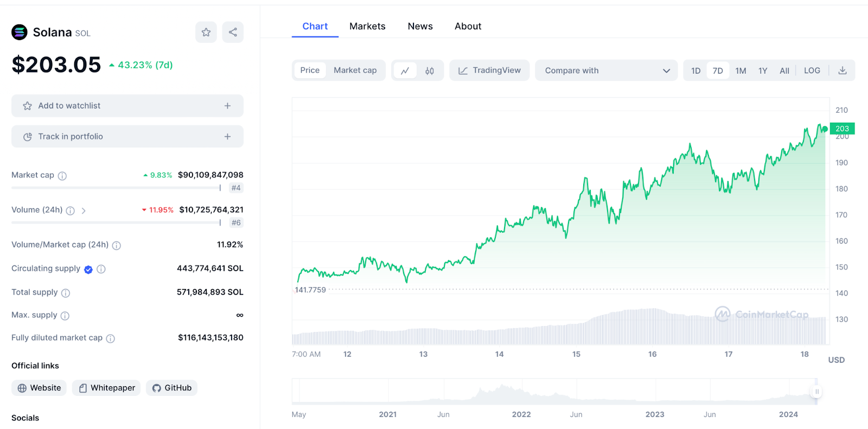Click the $10,725,764,321 volume value

click(211, 210)
